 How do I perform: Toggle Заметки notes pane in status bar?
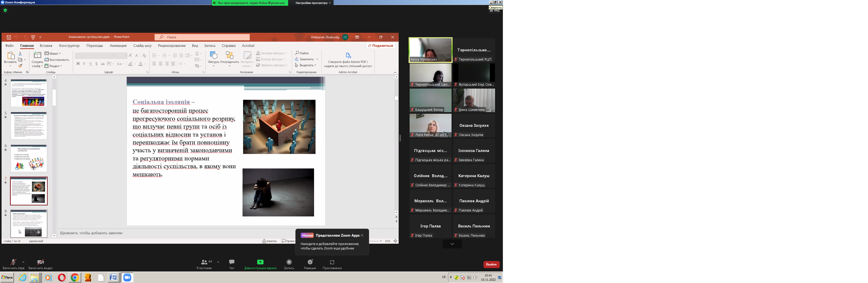pyautogui.click(x=270, y=241)
